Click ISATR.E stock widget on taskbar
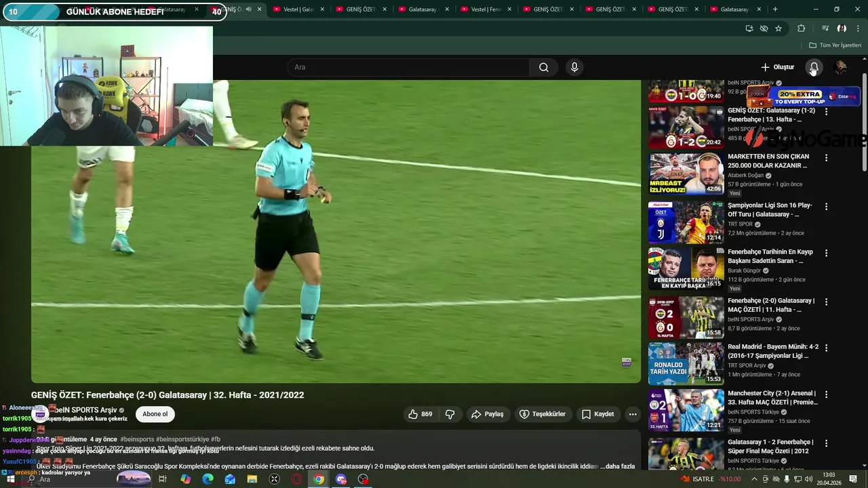The width and height of the screenshot is (868, 488). pyautogui.click(x=711, y=479)
